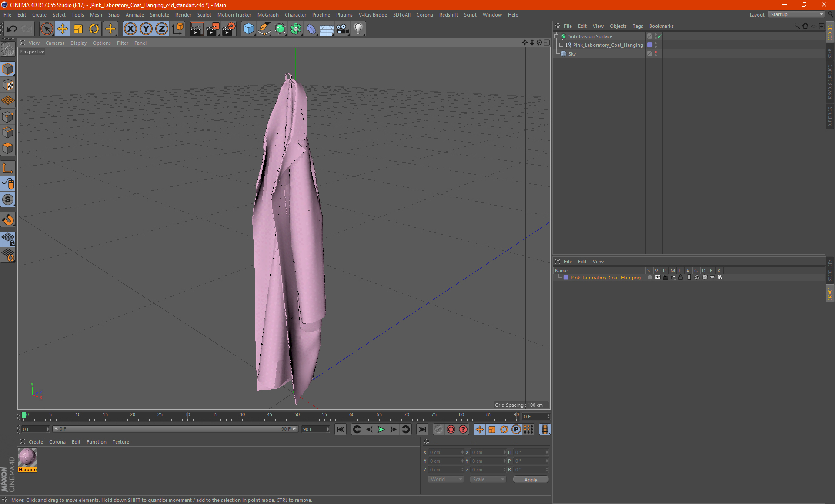
Task: Select the Hanging material thumbnail
Action: (x=27, y=457)
